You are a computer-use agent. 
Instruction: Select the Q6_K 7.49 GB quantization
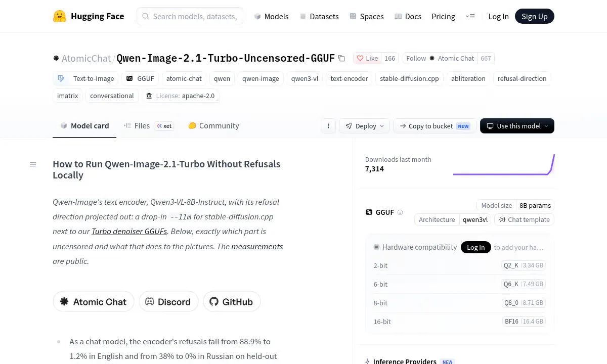523,284
